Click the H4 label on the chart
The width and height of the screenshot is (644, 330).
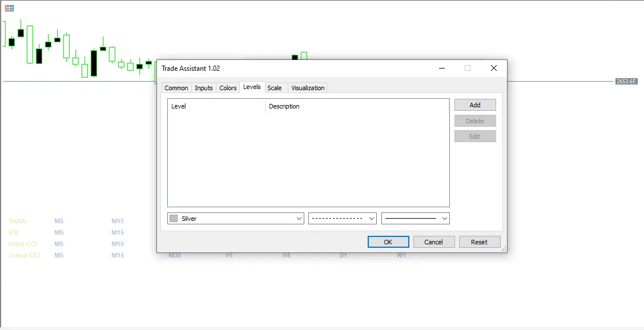pos(286,256)
